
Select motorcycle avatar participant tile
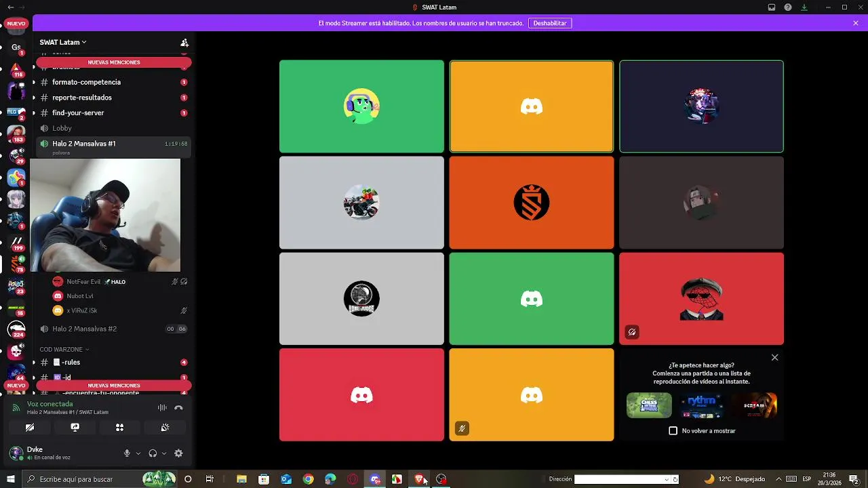click(x=361, y=203)
